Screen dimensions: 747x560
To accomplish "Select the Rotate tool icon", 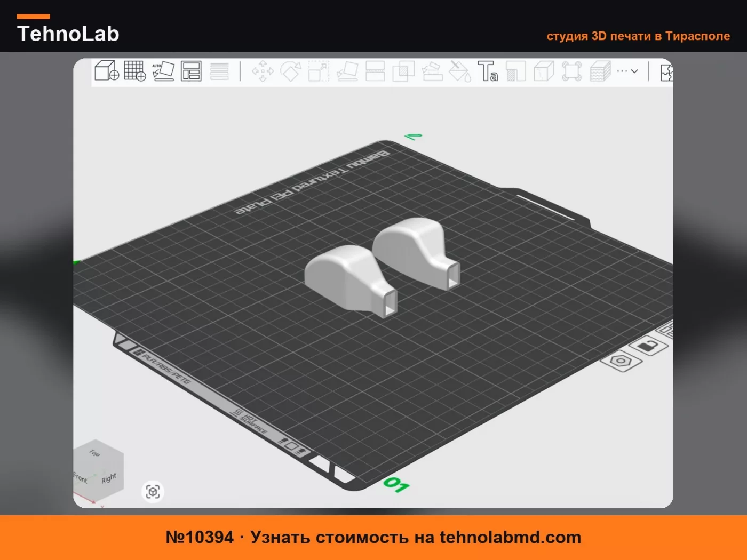I will pyautogui.click(x=291, y=71).
